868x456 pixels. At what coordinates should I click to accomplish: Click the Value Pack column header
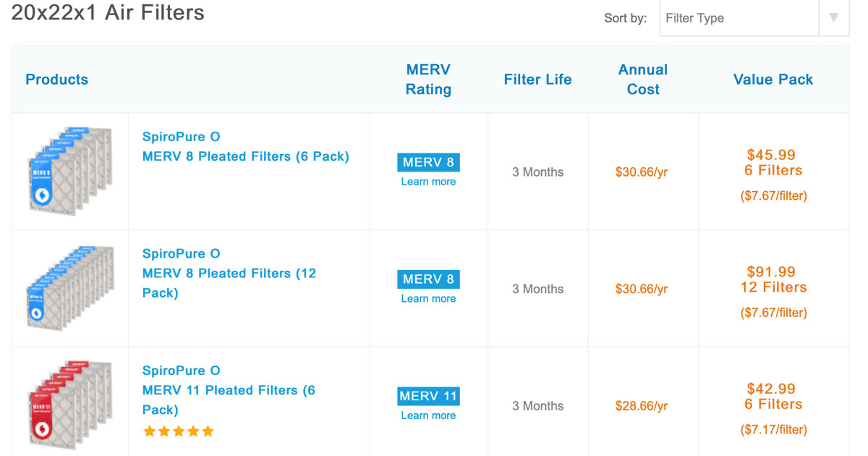pyautogui.click(x=773, y=80)
